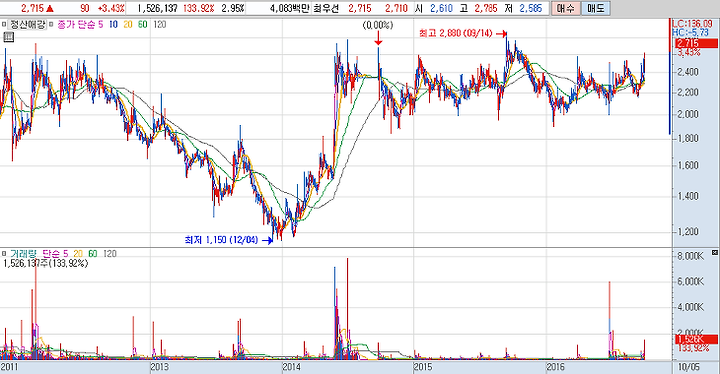
Task: Click the 2013 label on time axis
Action: pyautogui.click(x=159, y=367)
